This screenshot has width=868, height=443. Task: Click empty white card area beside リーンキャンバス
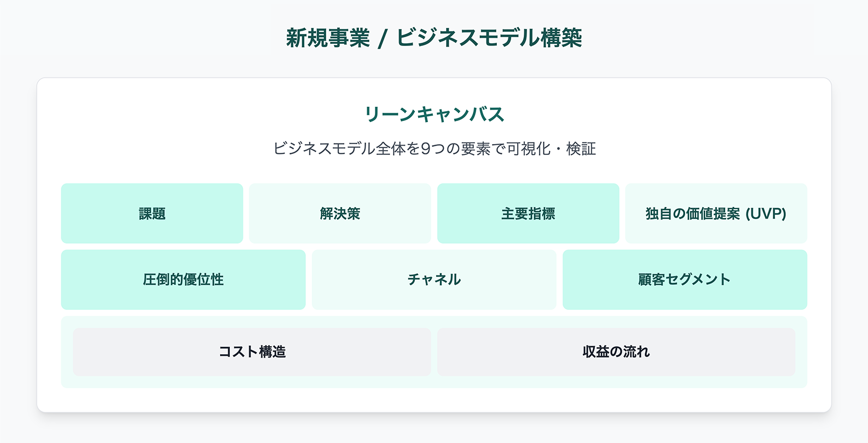[x=657, y=115]
